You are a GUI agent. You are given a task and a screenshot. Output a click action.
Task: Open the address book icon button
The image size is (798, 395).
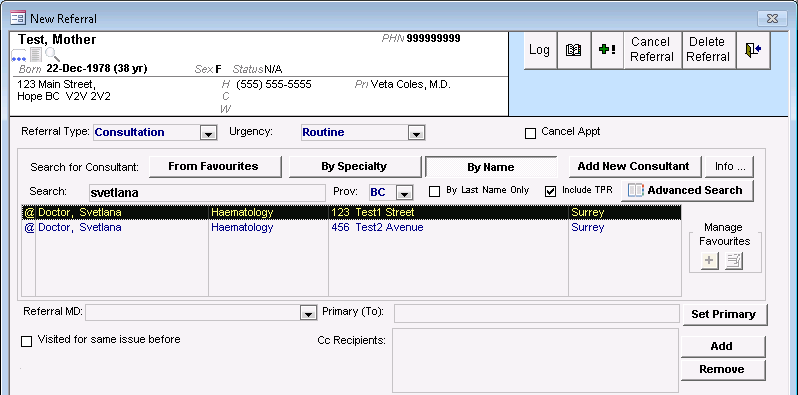(574, 50)
